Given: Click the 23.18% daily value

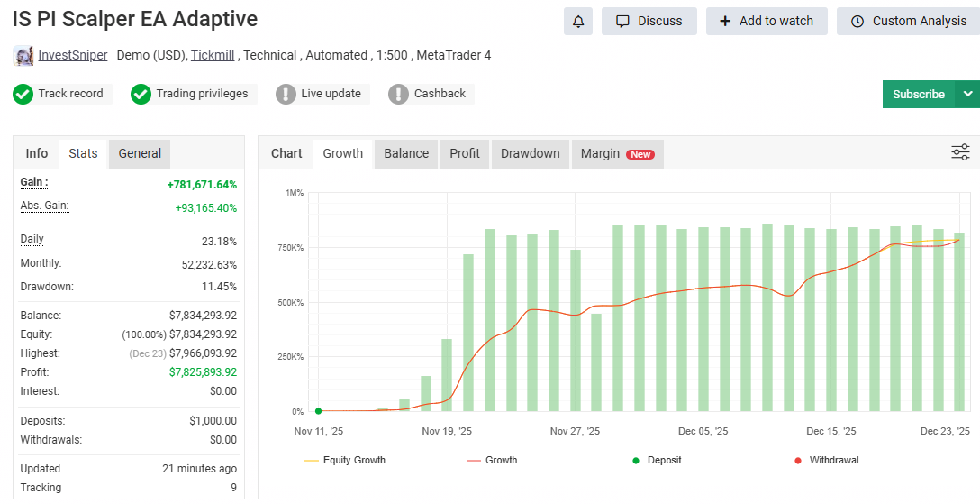Looking at the screenshot, I should coord(220,242).
